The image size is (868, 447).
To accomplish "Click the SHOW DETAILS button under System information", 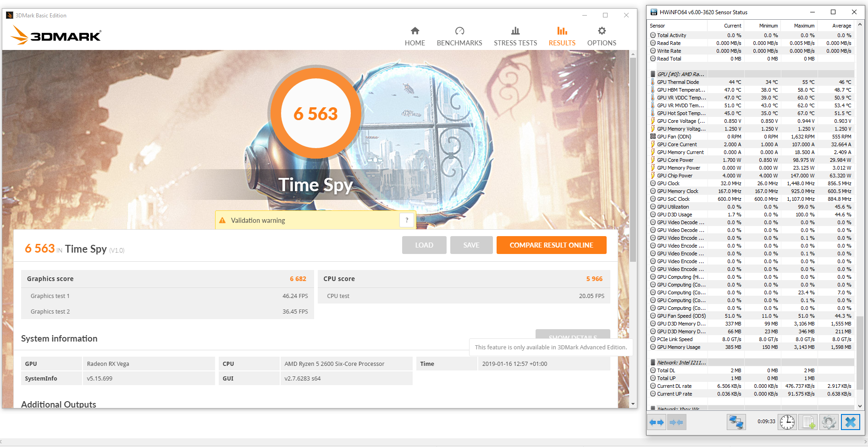I will 573,335.
